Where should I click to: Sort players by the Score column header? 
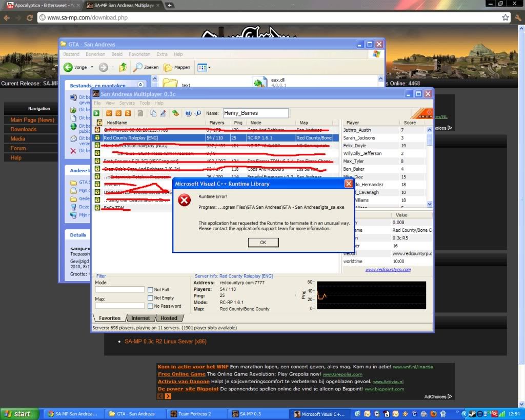tap(410, 123)
